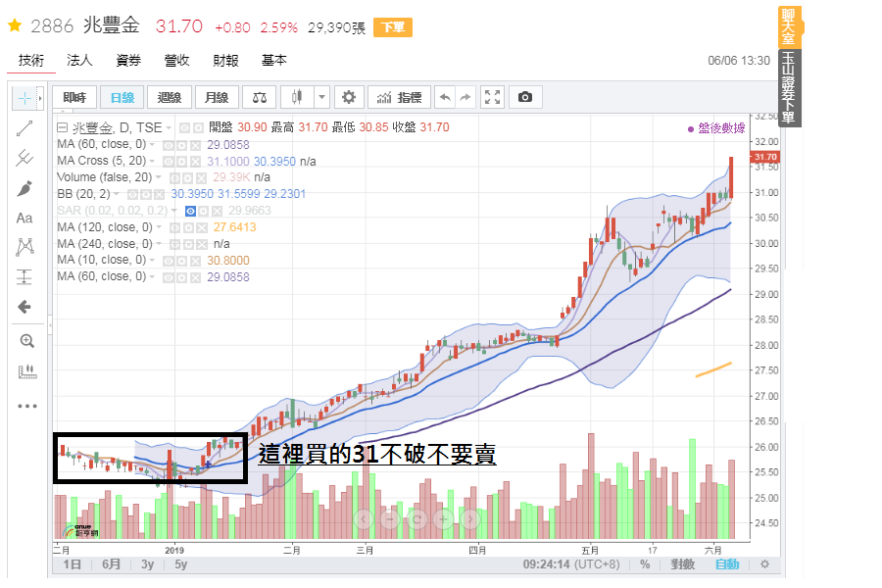
Task: Open dropdown arrow of MA (10, close, 0)
Action: 152,260
